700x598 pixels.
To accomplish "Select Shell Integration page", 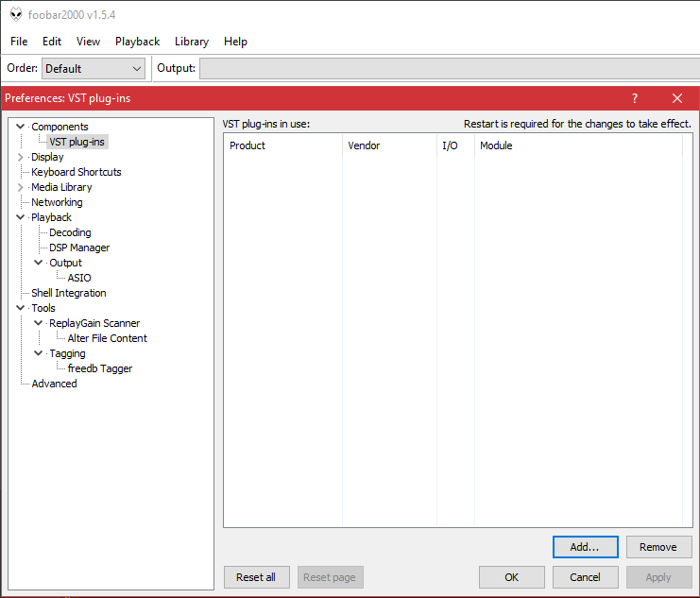I will (69, 293).
